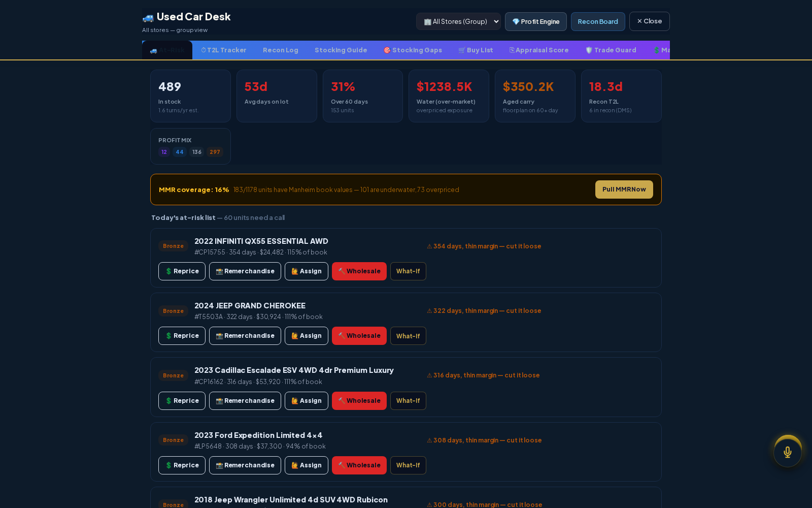Open the Profit Engine
812x508 pixels.
pyautogui.click(x=535, y=21)
